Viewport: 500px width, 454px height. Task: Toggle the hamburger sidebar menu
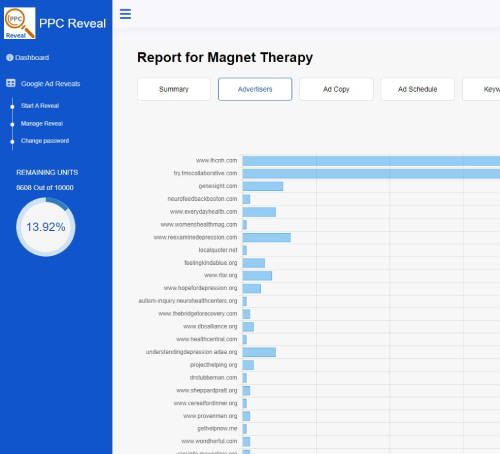(x=125, y=14)
